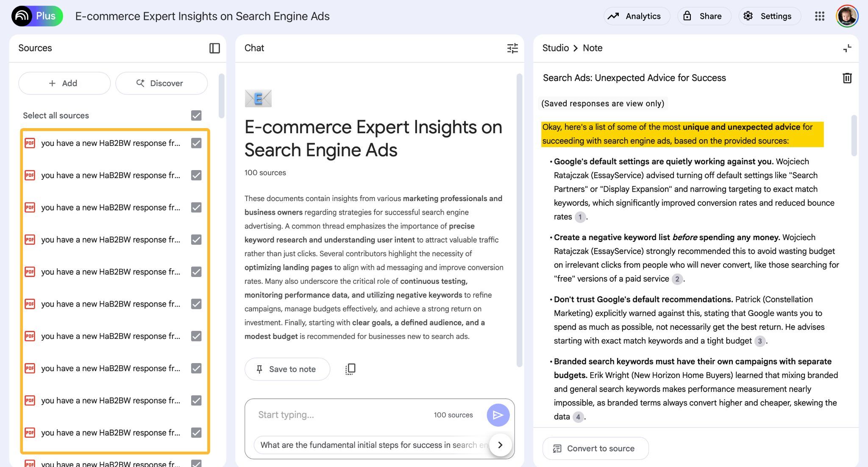868x467 pixels.
Task: Open Analytics
Action: coord(637,16)
